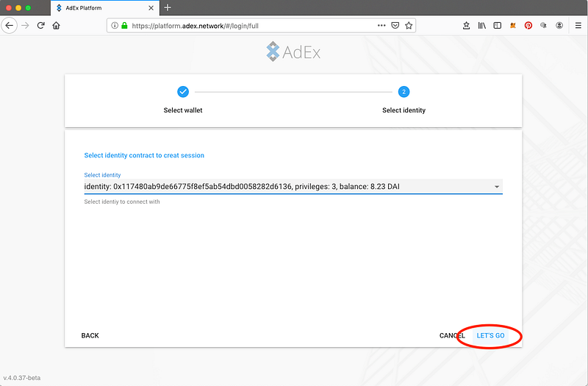Viewport: 588px width, 386px height.
Task: Open a new browser tab
Action: pyautogui.click(x=168, y=7)
